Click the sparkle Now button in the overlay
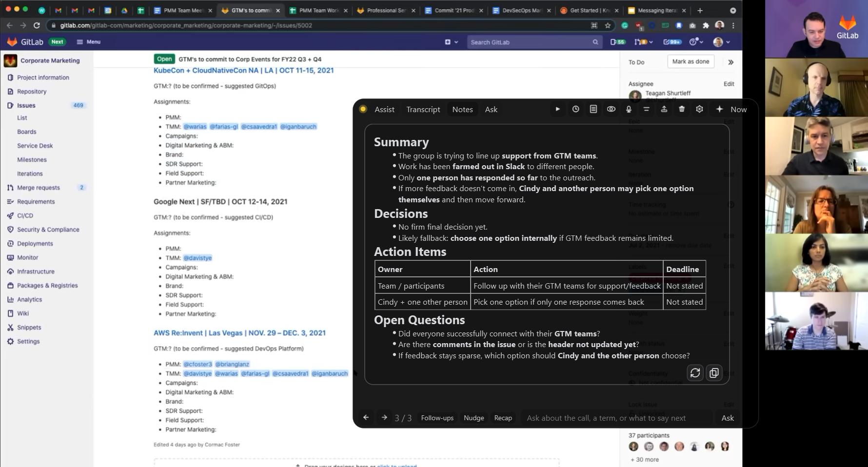Screen dimensions: 868x467 [x=731, y=109]
